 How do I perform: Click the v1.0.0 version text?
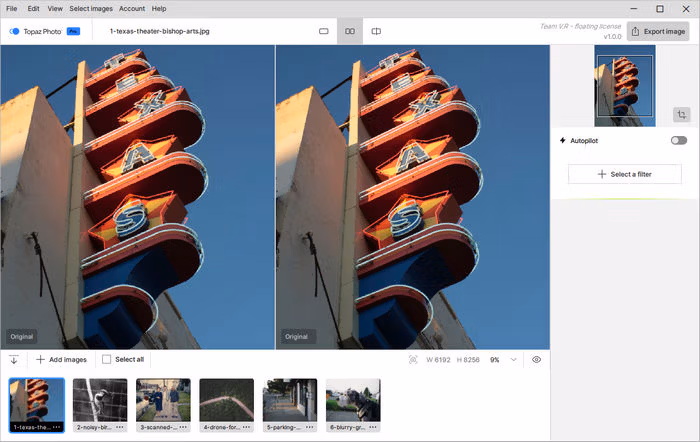click(x=612, y=37)
